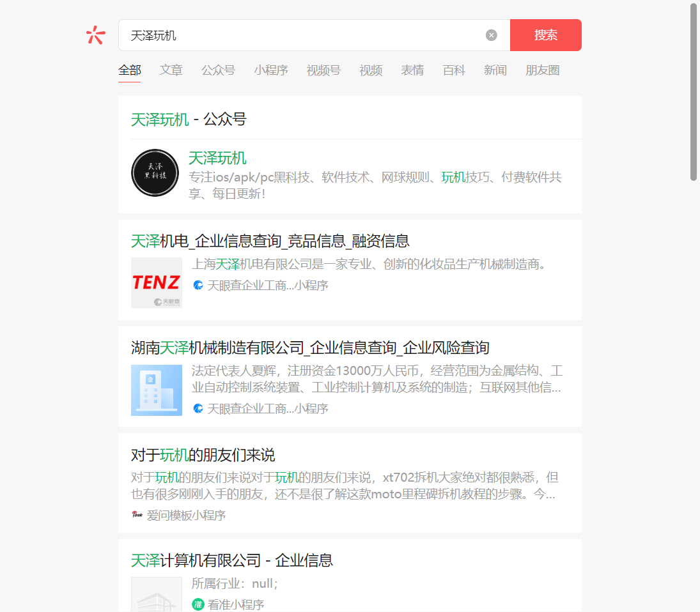Viewport: 700px width, 612px height.
Task: Open the 天泽玩机 official account name link
Action: click(217, 158)
